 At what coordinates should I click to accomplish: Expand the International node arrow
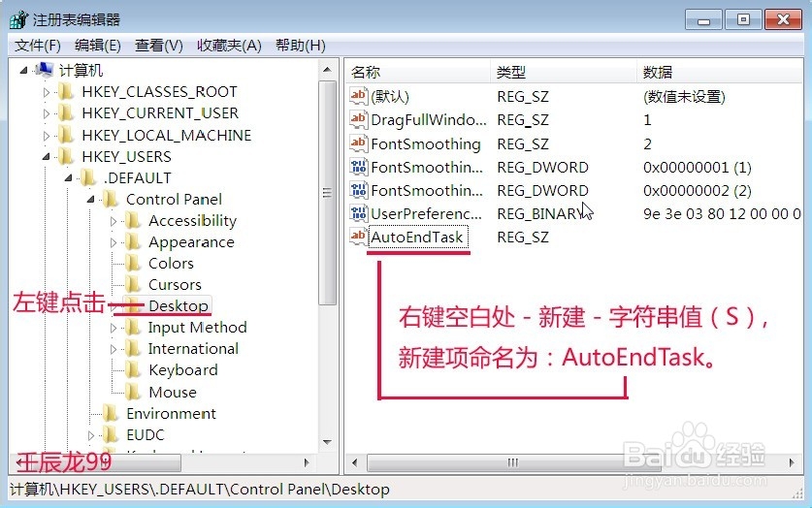[114, 349]
